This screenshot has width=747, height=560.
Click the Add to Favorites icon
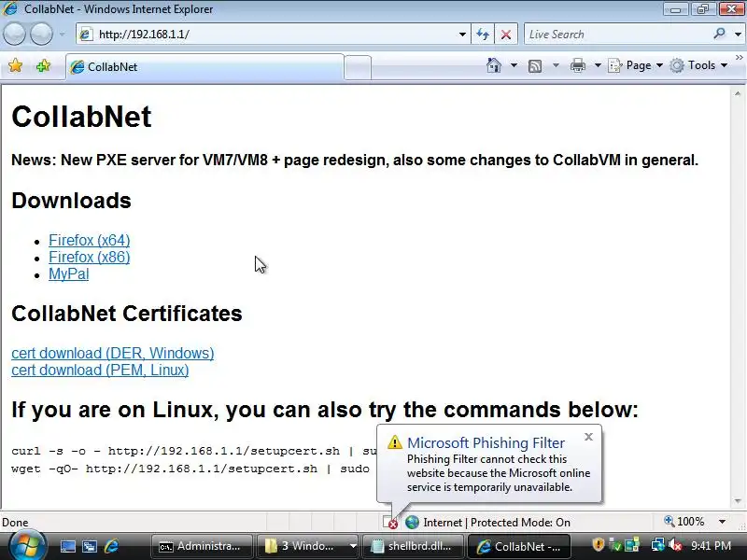pyautogui.click(x=43, y=65)
